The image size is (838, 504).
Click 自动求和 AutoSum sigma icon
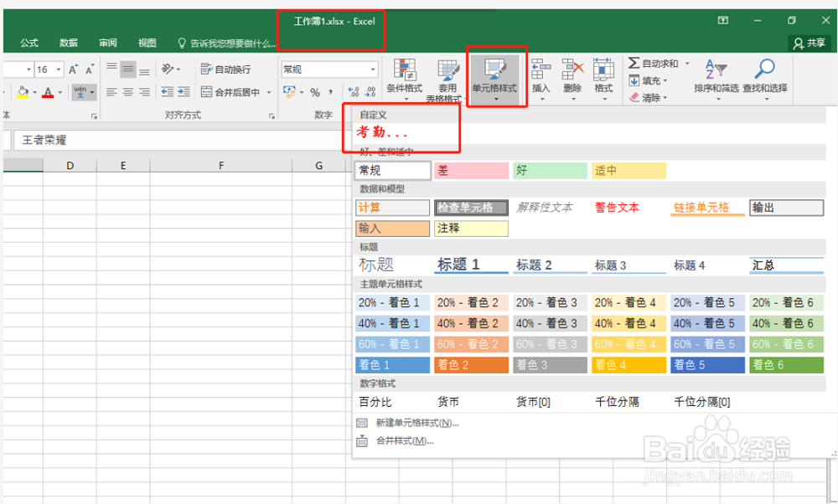click(x=634, y=63)
